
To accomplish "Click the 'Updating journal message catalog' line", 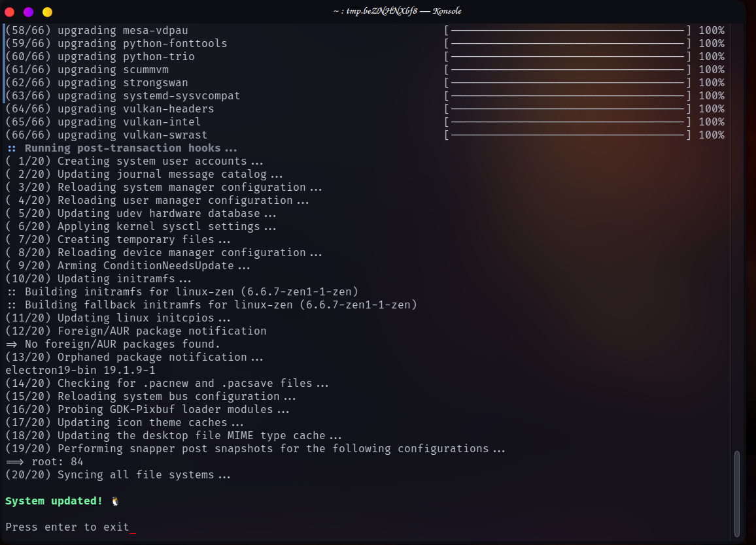I will click(x=144, y=174).
